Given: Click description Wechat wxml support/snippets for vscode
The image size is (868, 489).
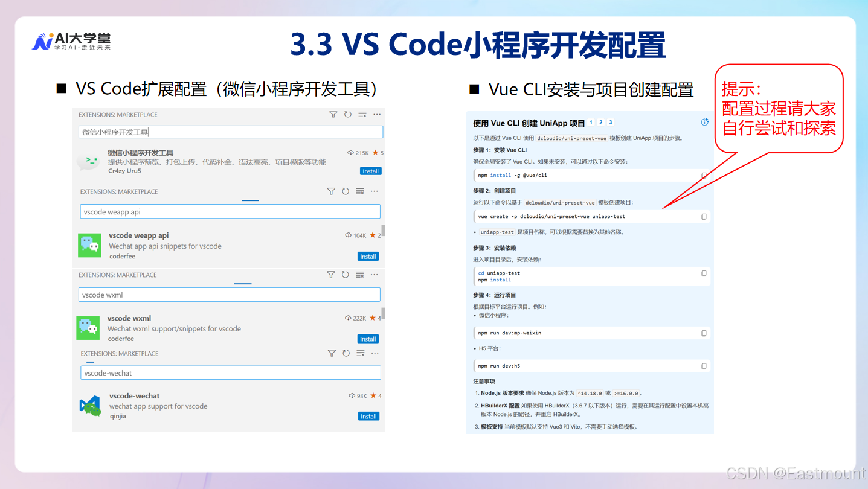Looking at the screenshot, I should (x=174, y=329).
